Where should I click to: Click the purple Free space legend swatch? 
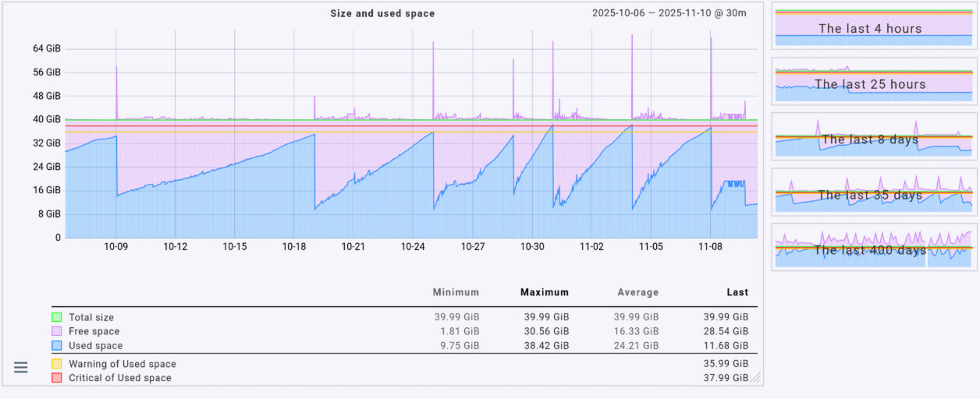(x=56, y=331)
